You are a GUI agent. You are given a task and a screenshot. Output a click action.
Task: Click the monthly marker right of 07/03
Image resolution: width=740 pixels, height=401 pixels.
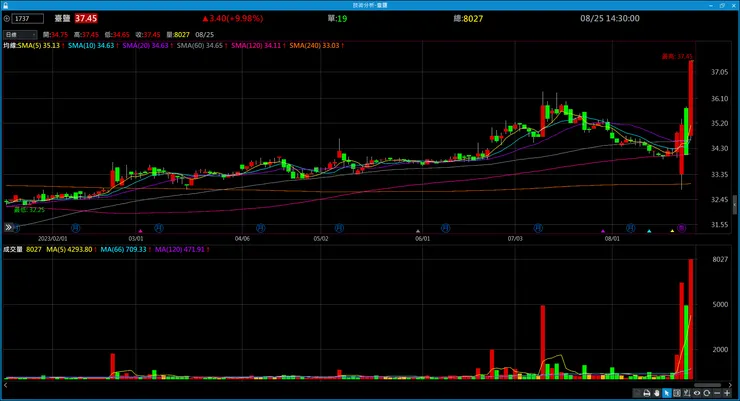[538, 228]
